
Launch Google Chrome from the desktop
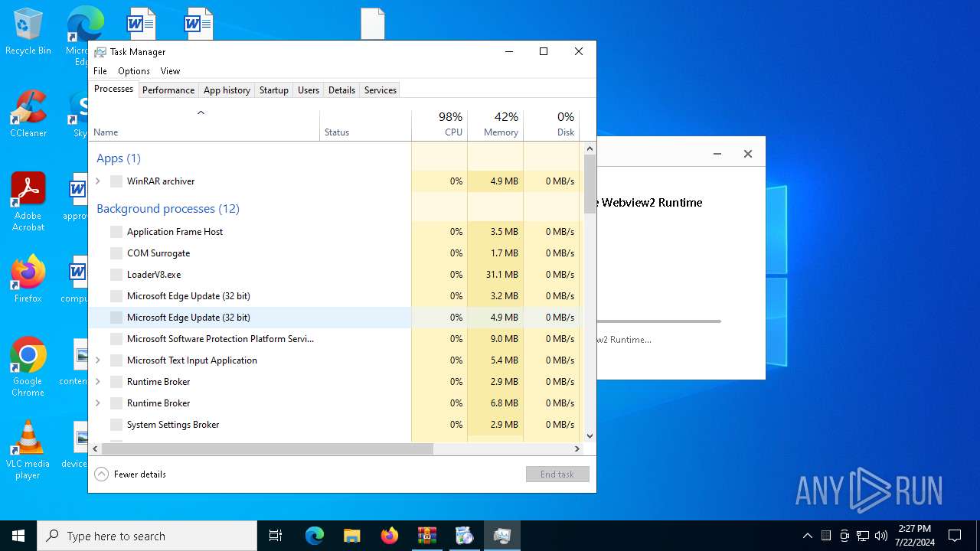(28, 367)
